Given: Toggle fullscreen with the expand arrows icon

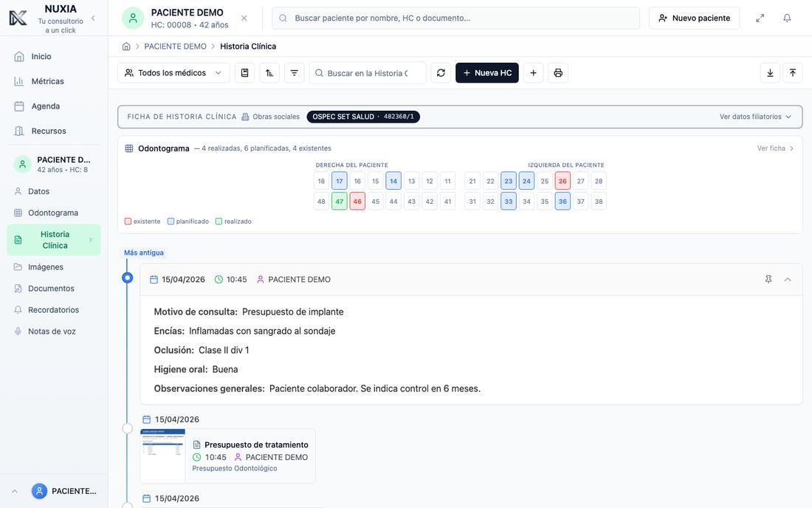Looking at the screenshot, I should [760, 18].
